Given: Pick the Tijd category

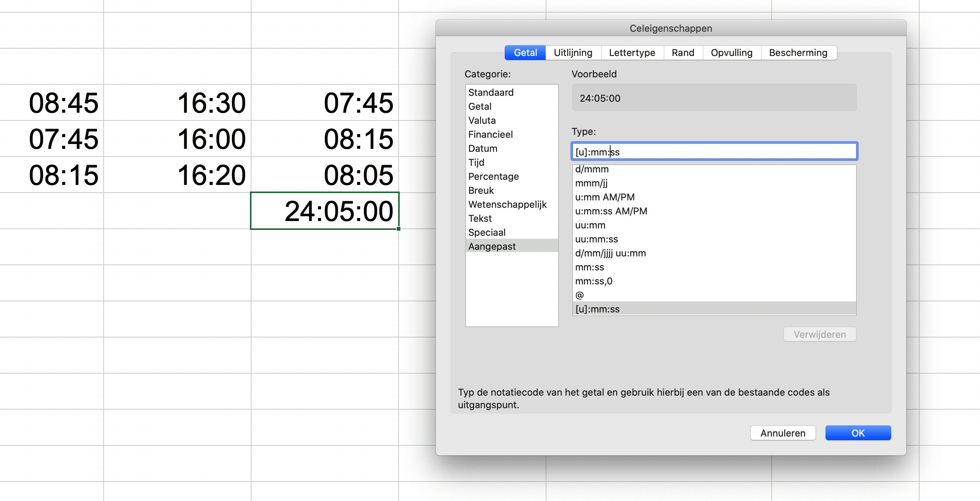Looking at the screenshot, I should click(476, 162).
